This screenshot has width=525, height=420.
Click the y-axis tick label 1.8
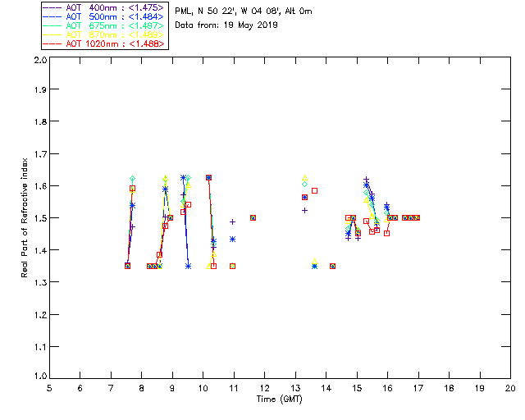[x=40, y=121]
